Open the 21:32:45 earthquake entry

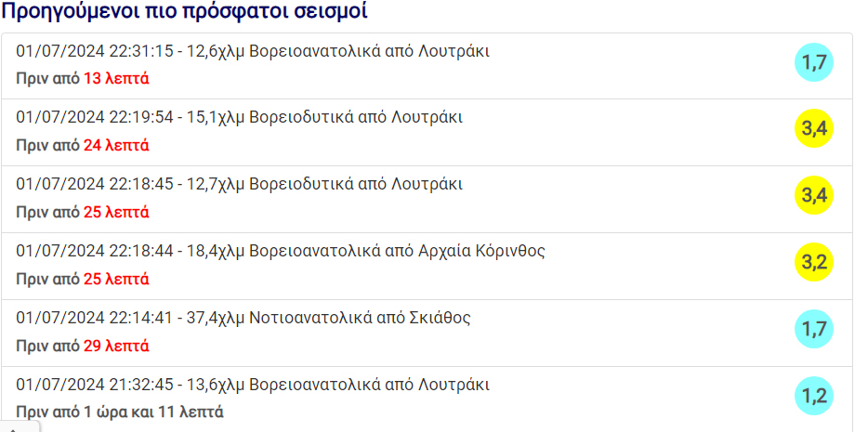click(253, 385)
